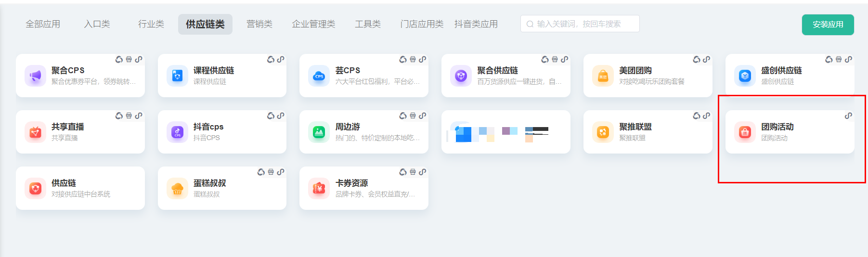Click the green landscape icon of 周边游
Screen dimensions: 868x257
coord(319,132)
